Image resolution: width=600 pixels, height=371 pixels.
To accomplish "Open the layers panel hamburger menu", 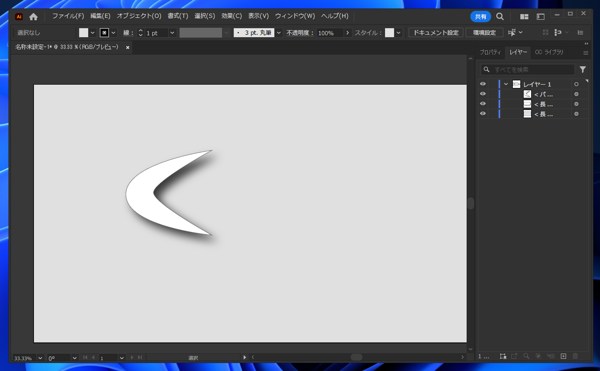I will click(585, 53).
